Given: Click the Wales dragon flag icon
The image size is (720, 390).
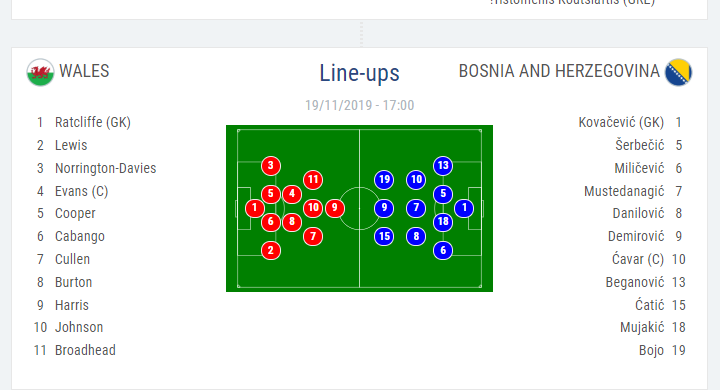Looking at the screenshot, I should pos(40,72).
